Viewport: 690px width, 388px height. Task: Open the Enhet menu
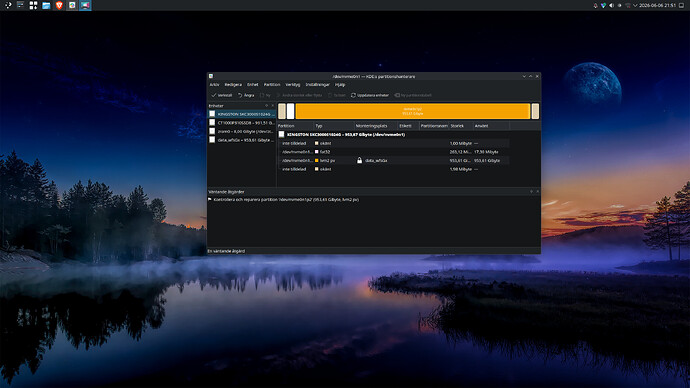tap(253, 84)
